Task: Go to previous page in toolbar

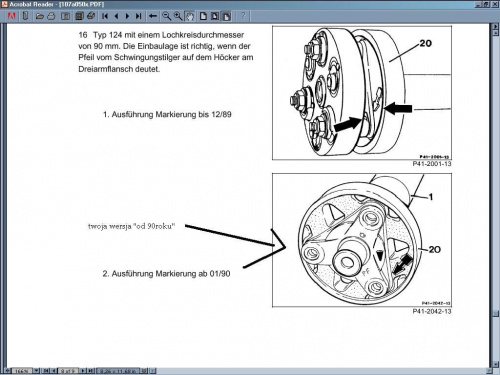Action: point(116,16)
